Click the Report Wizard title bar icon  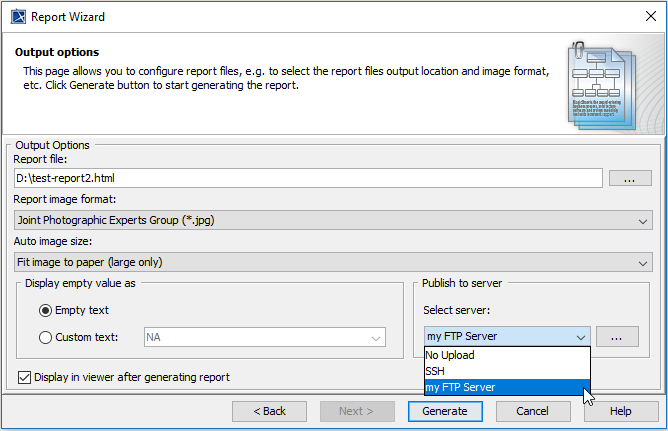(17, 17)
